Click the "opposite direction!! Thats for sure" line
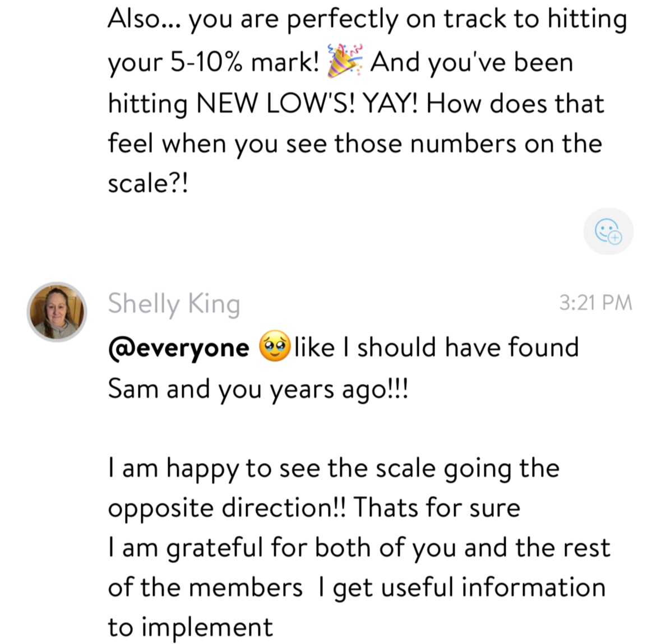 point(313,508)
